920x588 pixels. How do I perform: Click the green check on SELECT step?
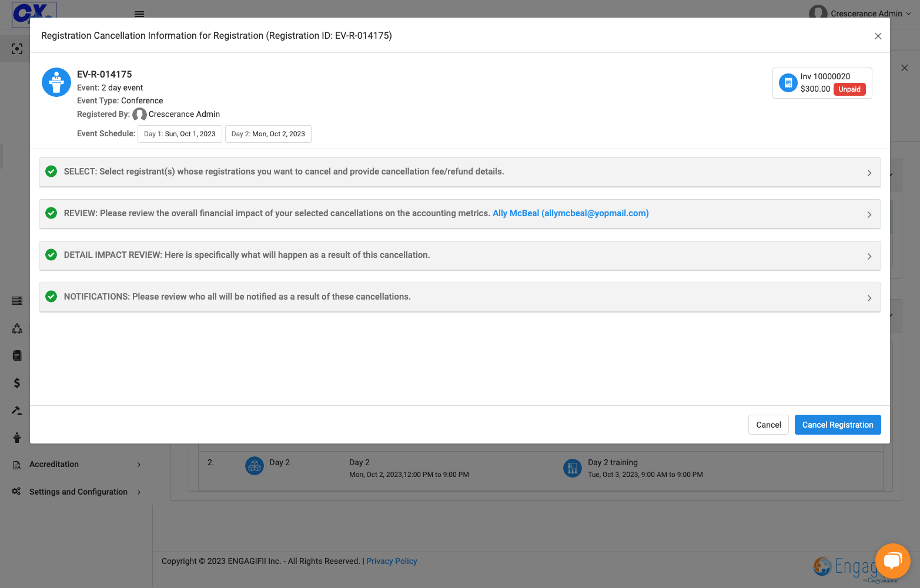pyautogui.click(x=51, y=172)
